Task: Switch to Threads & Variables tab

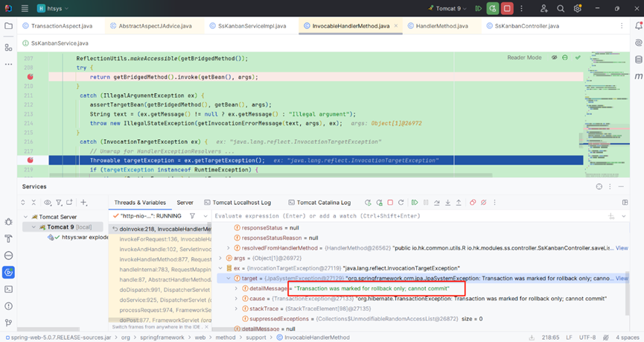Action: click(140, 203)
